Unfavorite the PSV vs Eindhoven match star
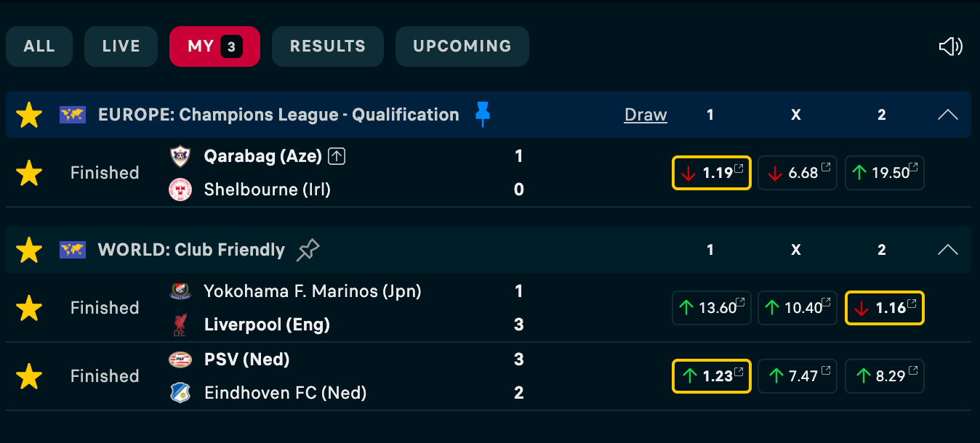 pyautogui.click(x=29, y=376)
